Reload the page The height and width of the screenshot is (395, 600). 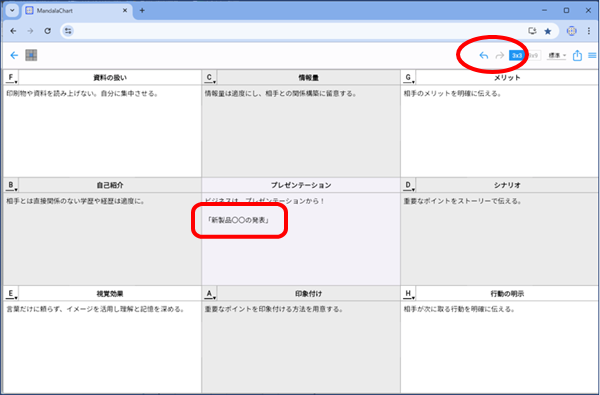coord(47,31)
